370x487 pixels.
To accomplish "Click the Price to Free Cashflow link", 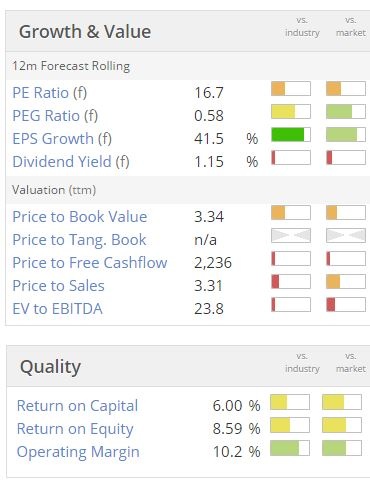I will tap(90, 263).
